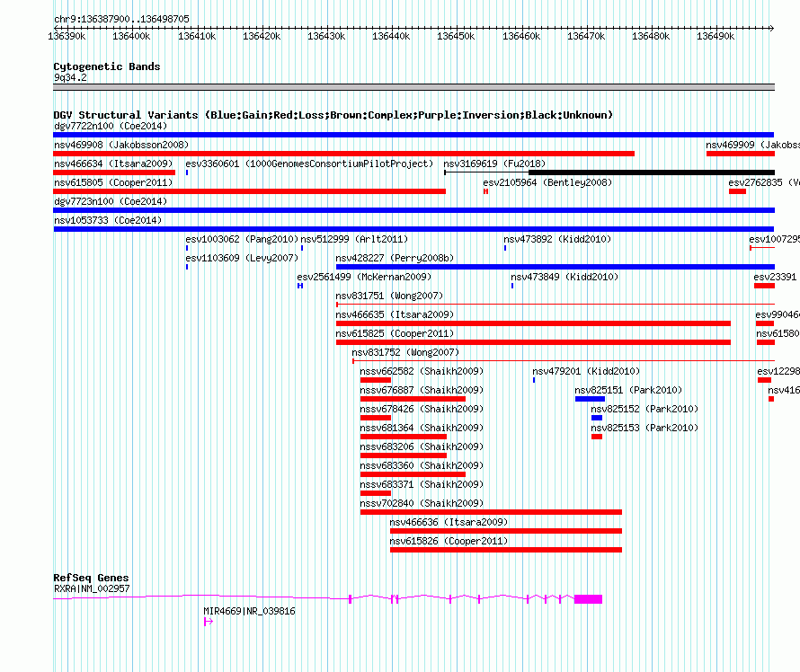Click the Cytogenetic Bands track title
Image resolution: width=800 pixels, height=672 pixels.
click(107, 66)
